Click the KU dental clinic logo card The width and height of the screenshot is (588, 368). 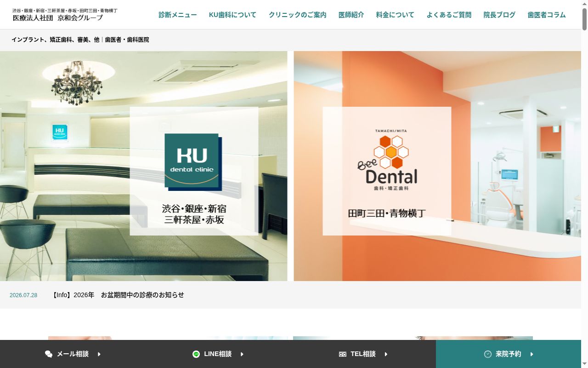click(x=194, y=171)
